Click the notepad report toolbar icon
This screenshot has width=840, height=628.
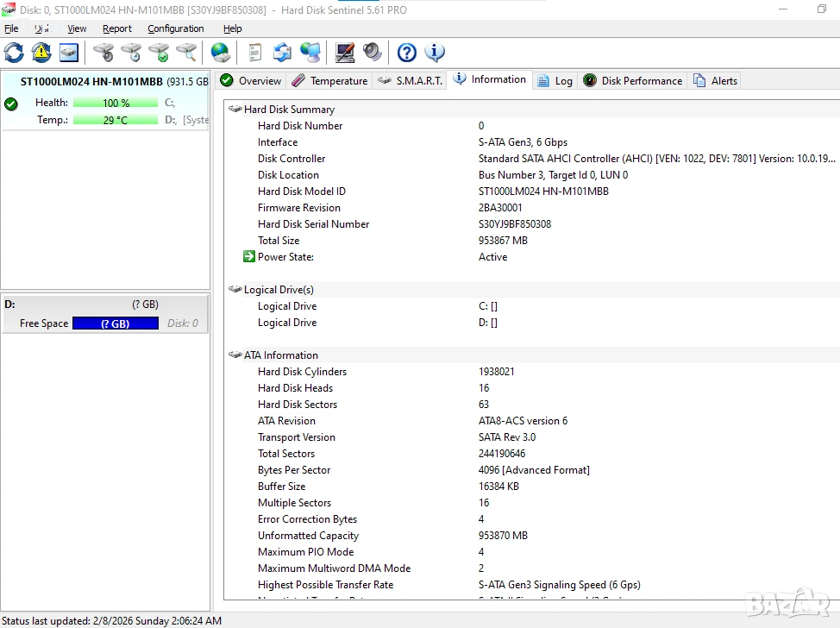[254, 53]
